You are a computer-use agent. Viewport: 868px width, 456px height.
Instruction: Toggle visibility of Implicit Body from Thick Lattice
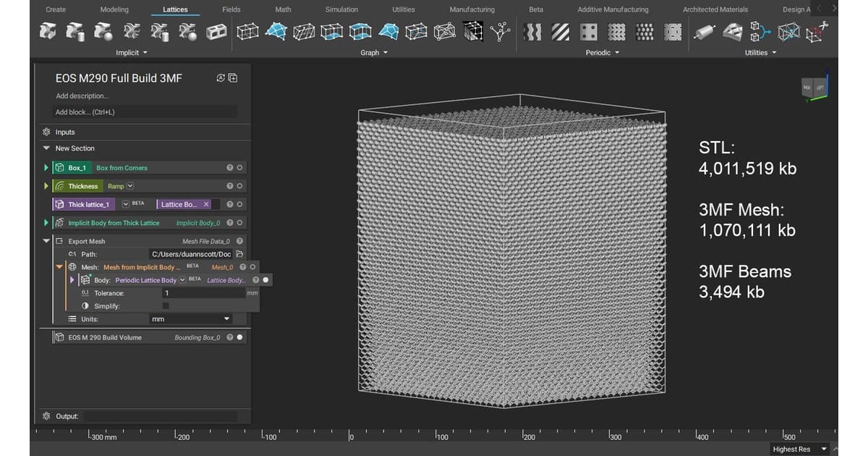click(x=239, y=223)
